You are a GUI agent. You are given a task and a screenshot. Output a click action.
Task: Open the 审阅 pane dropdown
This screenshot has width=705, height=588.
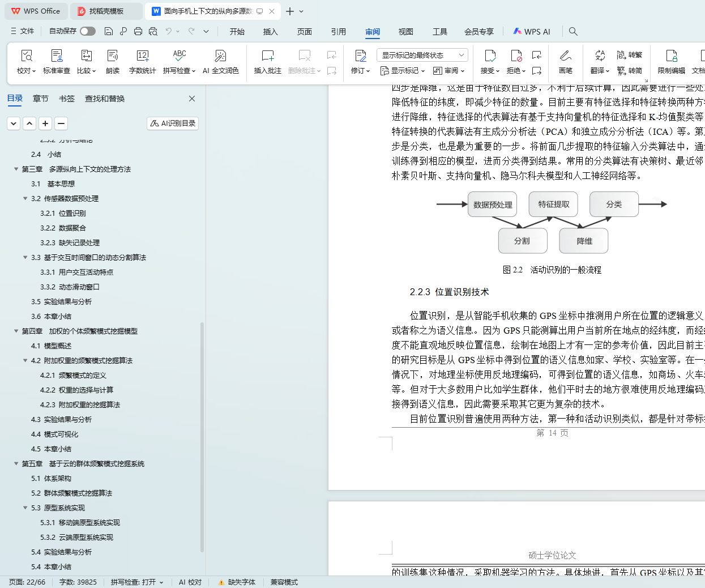pyautogui.click(x=448, y=71)
